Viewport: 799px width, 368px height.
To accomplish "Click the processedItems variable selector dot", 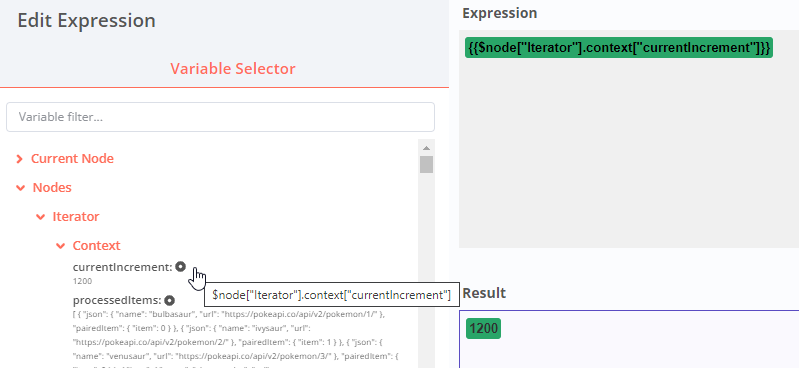I will pyautogui.click(x=169, y=300).
